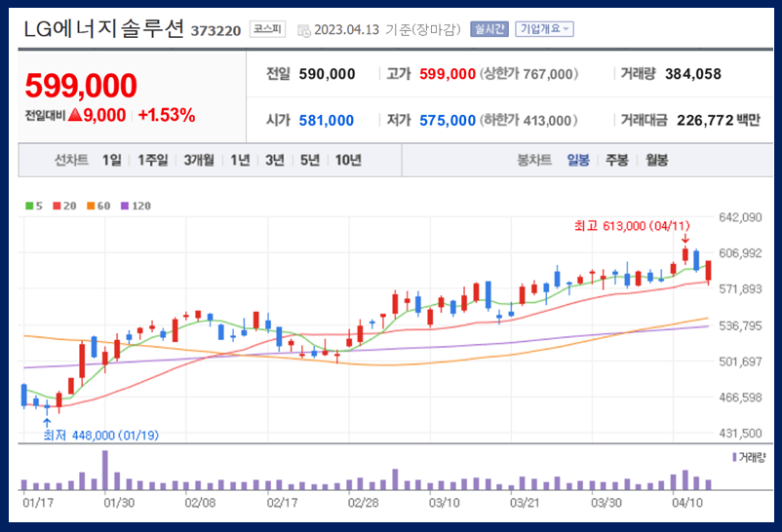Screen dimensions: 782x532
Task: Click the stock code 373220
Action: click(x=215, y=31)
